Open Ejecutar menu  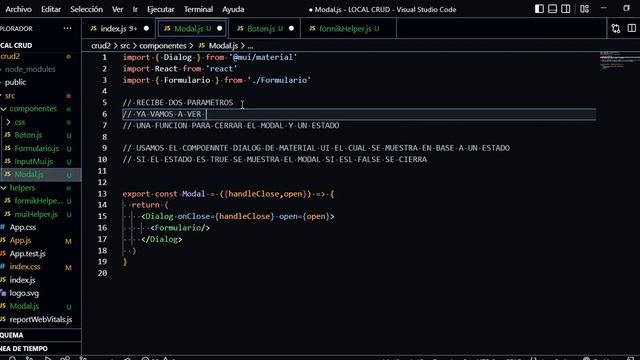[160, 9]
